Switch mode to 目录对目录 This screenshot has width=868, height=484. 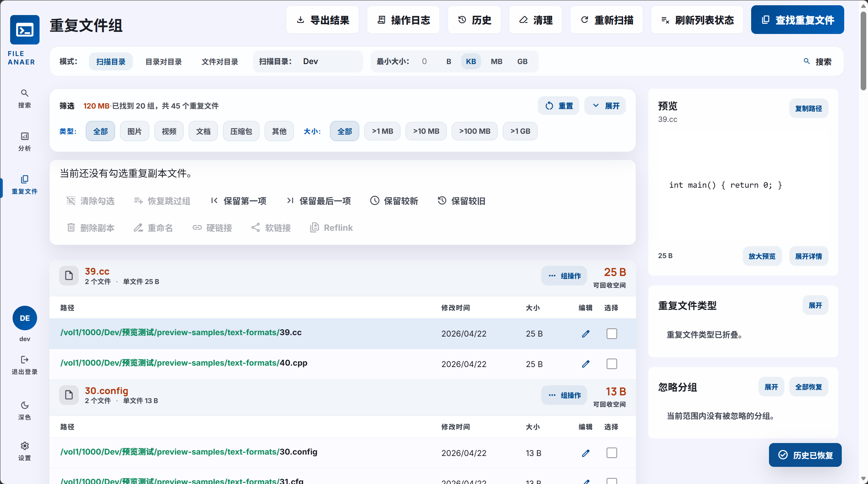[163, 62]
